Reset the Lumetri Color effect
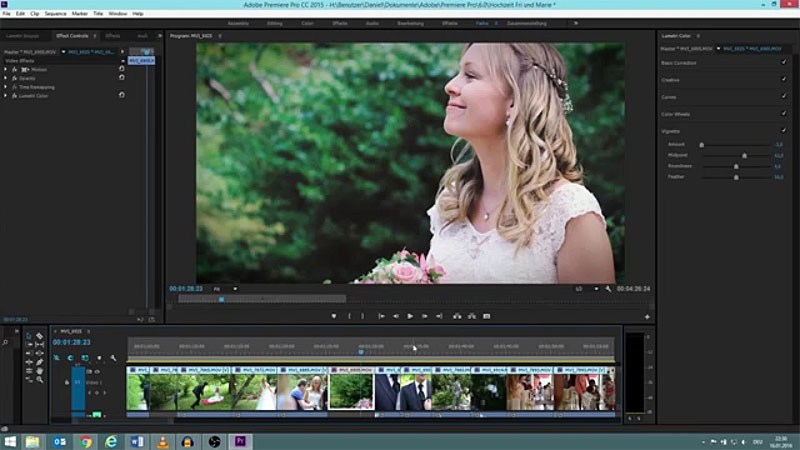The width and height of the screenshot is (800, 450). pos(121,95)
